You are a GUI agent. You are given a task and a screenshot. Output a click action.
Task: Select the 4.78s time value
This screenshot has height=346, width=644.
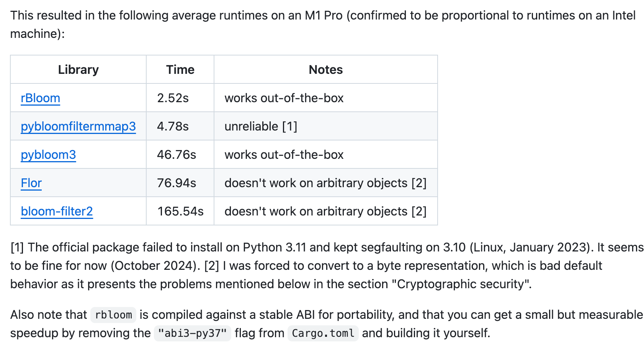[173, 126]
